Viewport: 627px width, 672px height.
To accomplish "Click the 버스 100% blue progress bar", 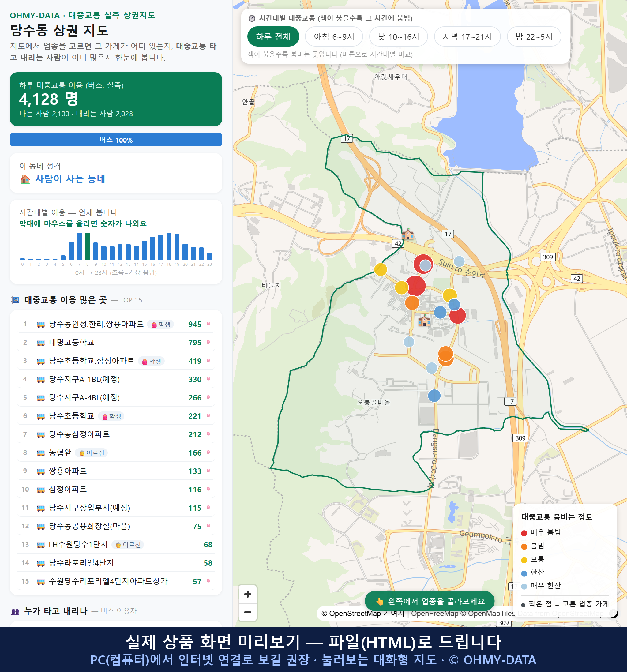I will tap(116, 140).
